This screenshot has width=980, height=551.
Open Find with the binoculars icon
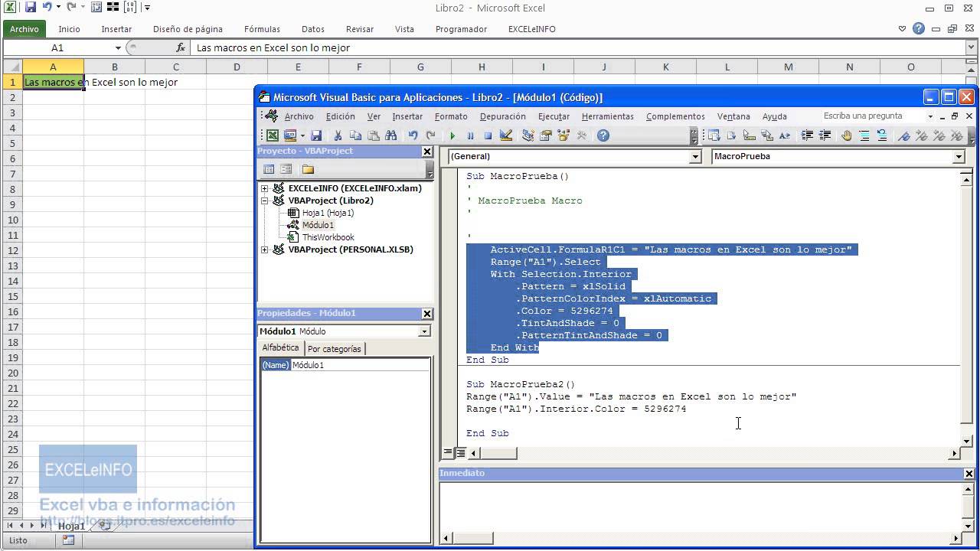[x=391, y=135]
